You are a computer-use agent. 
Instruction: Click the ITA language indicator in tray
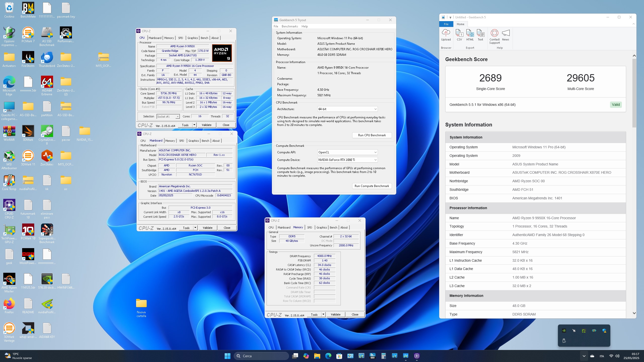coord(602,356)
